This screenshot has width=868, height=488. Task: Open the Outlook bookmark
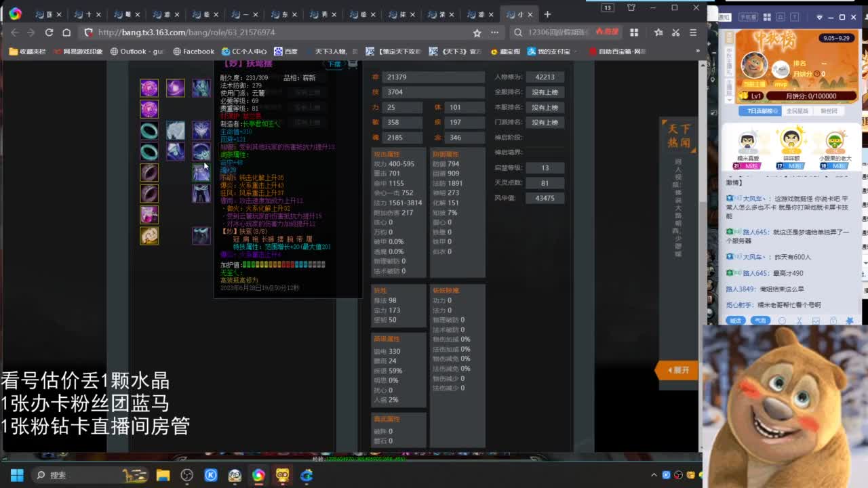coord(137,52)
